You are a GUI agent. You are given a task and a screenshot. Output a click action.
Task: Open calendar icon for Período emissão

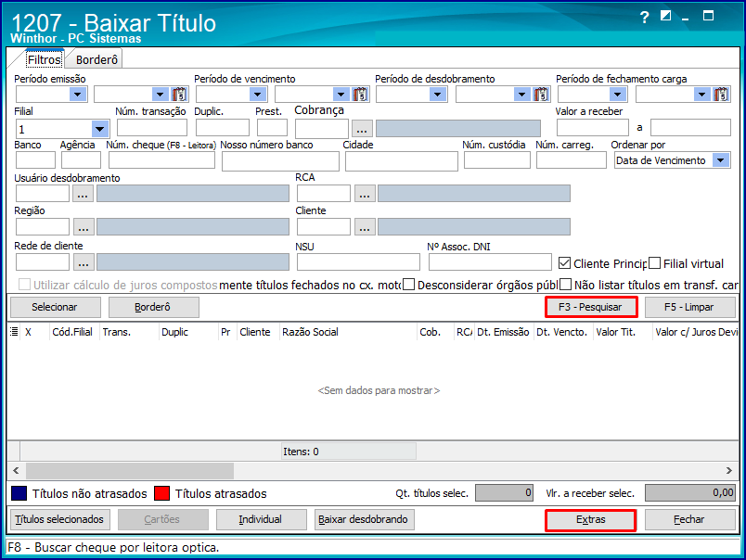[x=179, y=95]
